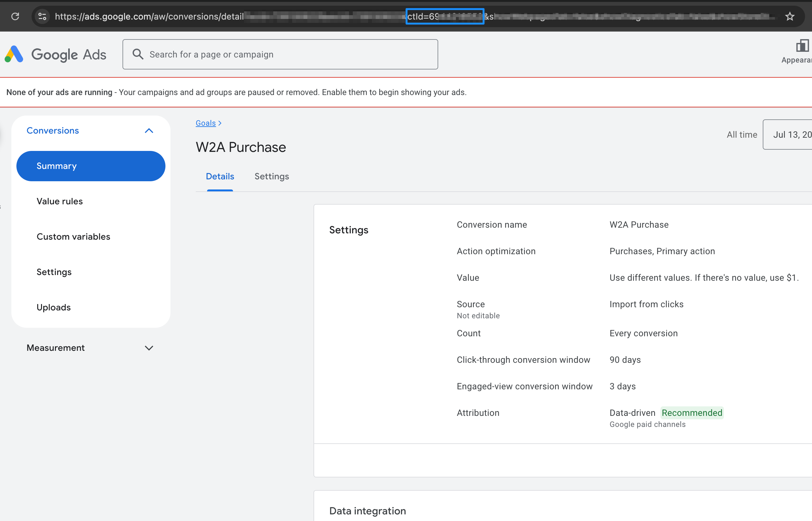The width and height of the screenshot is (812, 521).
Task: Click the 'Use different values' value text
Action: (704, 278)
